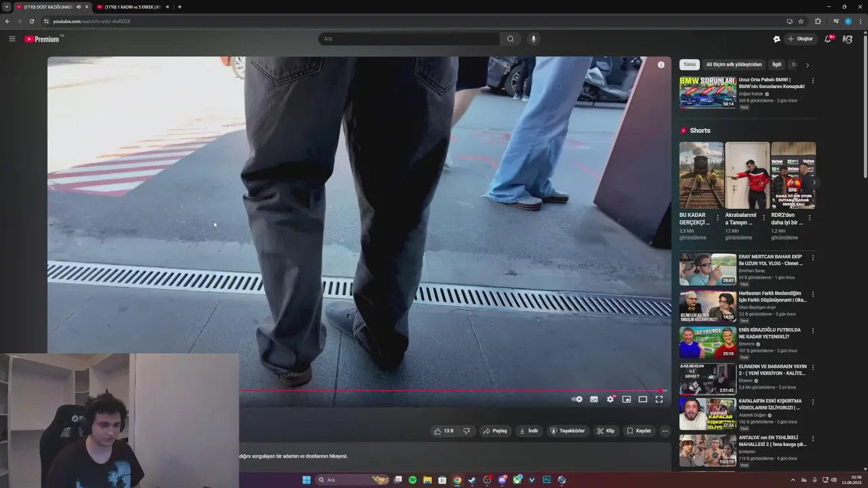Seek using the red video progress bar
The width and height of the screenshot is (868, 488).
click(452, 390)
